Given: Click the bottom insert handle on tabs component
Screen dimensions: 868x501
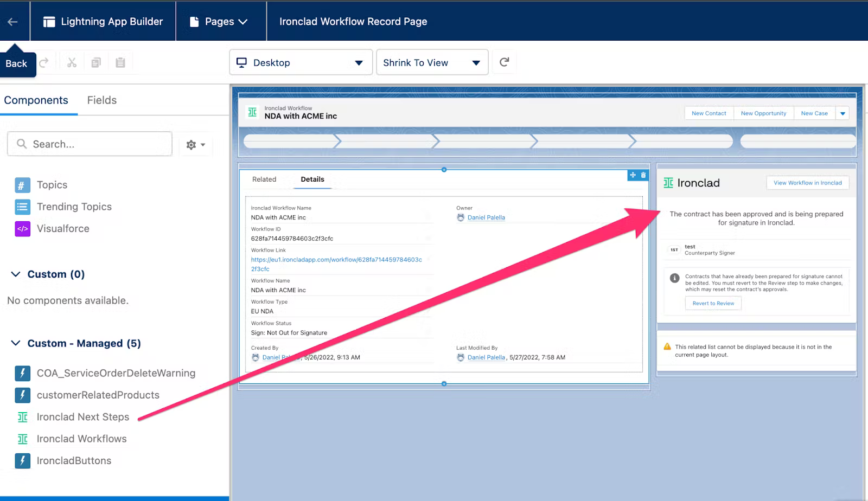Looking at the screenshot, I should (x=444, y=384).
